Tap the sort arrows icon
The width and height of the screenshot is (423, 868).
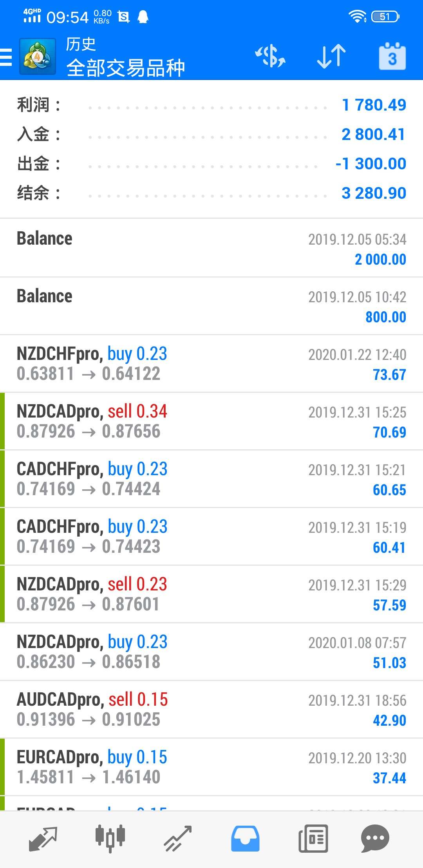pyautogui.click(x=331, y=56)
